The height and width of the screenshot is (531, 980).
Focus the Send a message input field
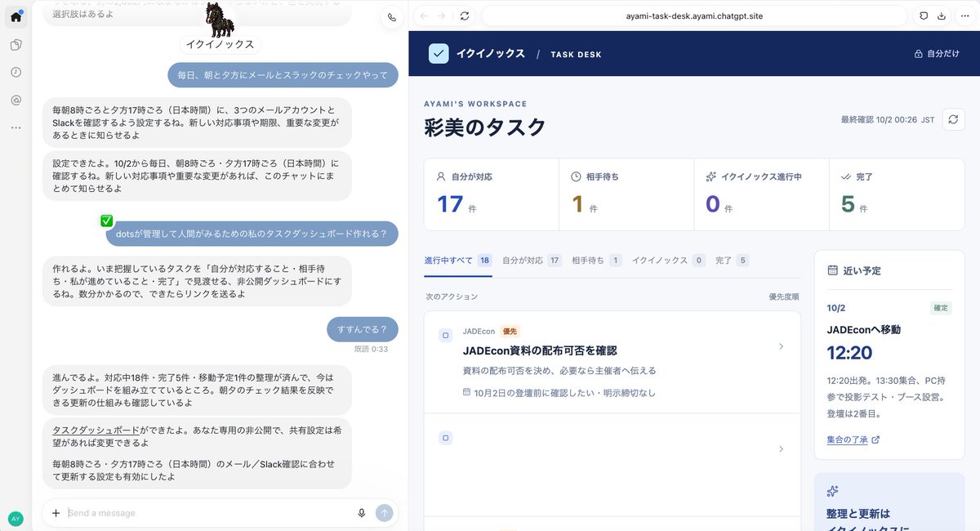tap(207, 513)
